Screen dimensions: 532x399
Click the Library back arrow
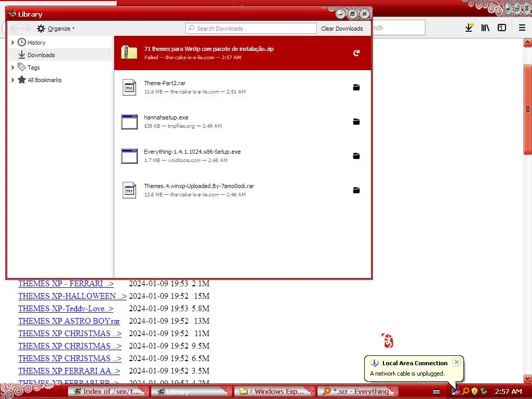coord(15,29)
